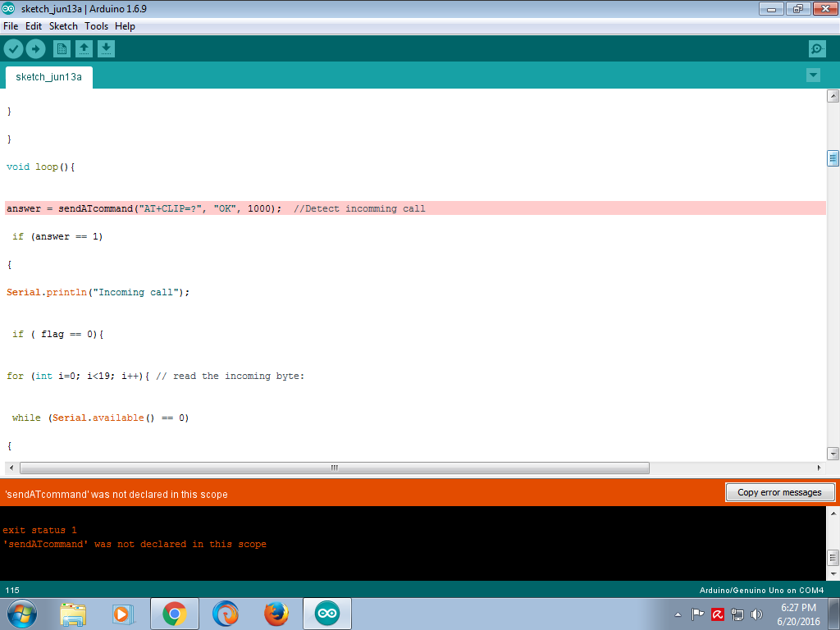Switch to Google Chrome on the taskbar

(175, 614)
